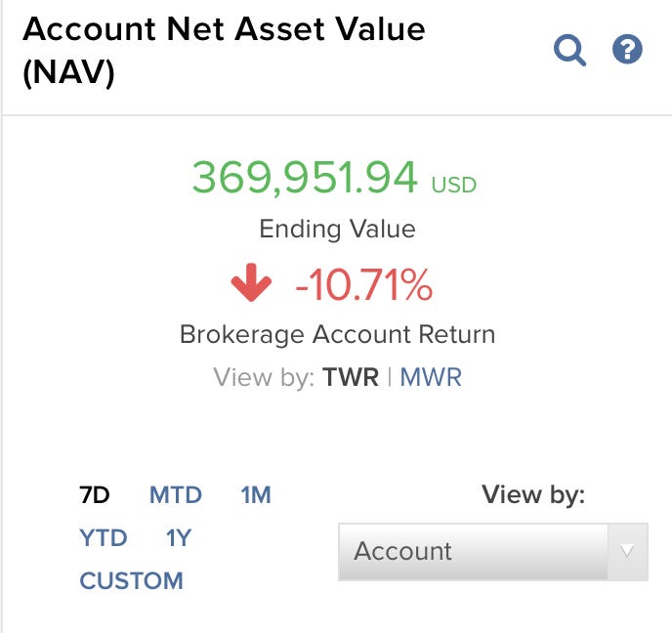Click the Account Net Asset Value title

pos(224,51)
